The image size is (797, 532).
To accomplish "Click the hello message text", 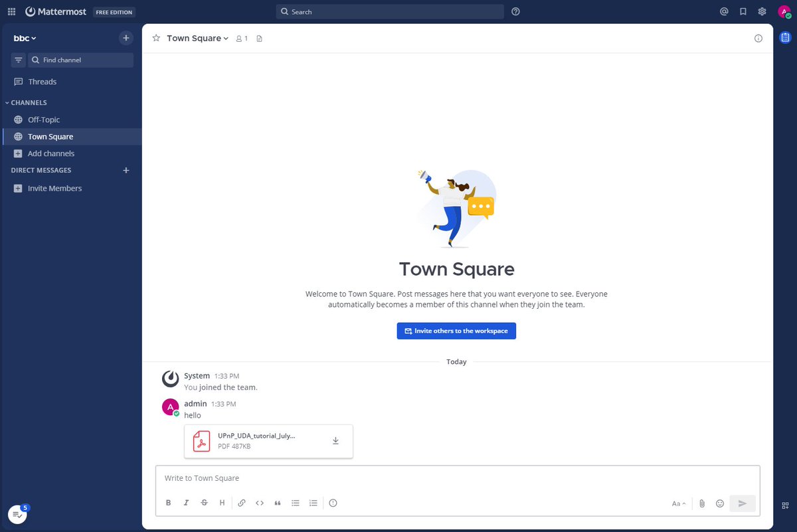I will coord(193,416).
